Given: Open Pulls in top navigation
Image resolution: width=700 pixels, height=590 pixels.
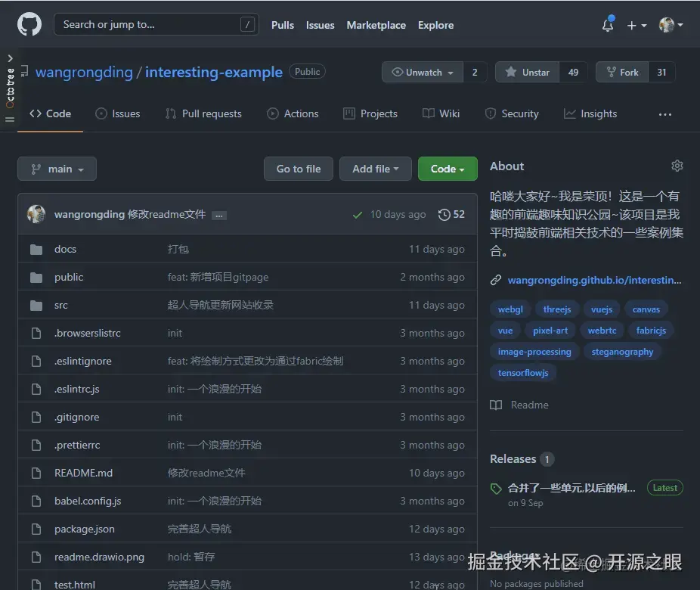Looking at the screenshot, I should point(283,26).
